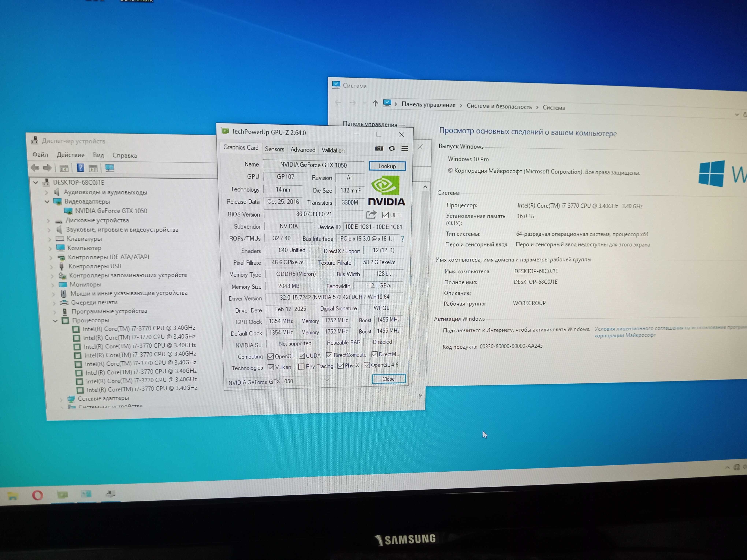This screenshot has width=747, height=560.
Task: Collapse the Видеоадаптеры node
Action: point(47,201)
